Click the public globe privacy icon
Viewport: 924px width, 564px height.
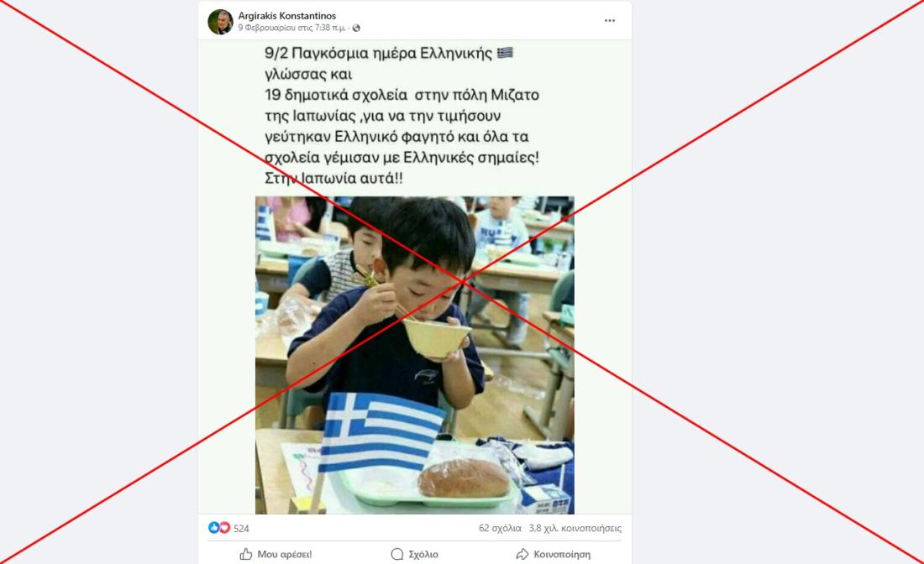click(x=356, y=28)
